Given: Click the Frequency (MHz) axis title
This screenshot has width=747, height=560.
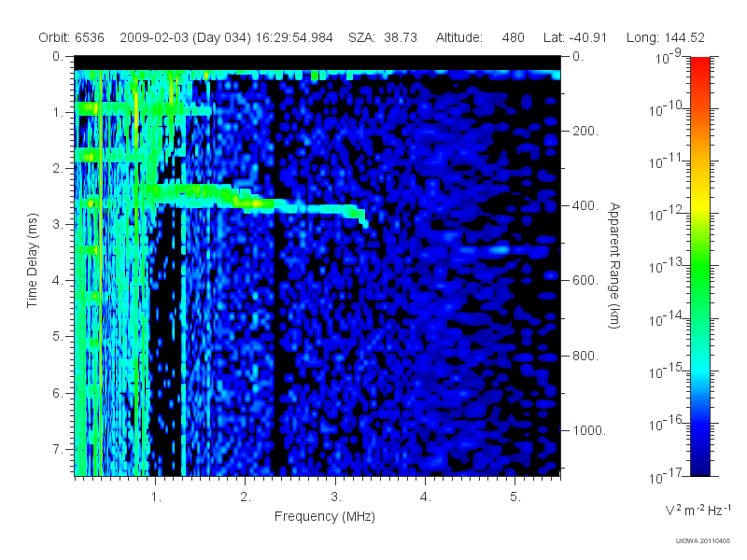Looking at the screenshot, I should (x=324, y=516).
